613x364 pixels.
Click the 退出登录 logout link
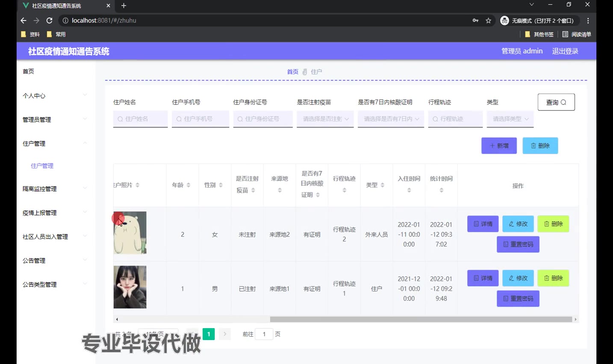tap(565, 51)
